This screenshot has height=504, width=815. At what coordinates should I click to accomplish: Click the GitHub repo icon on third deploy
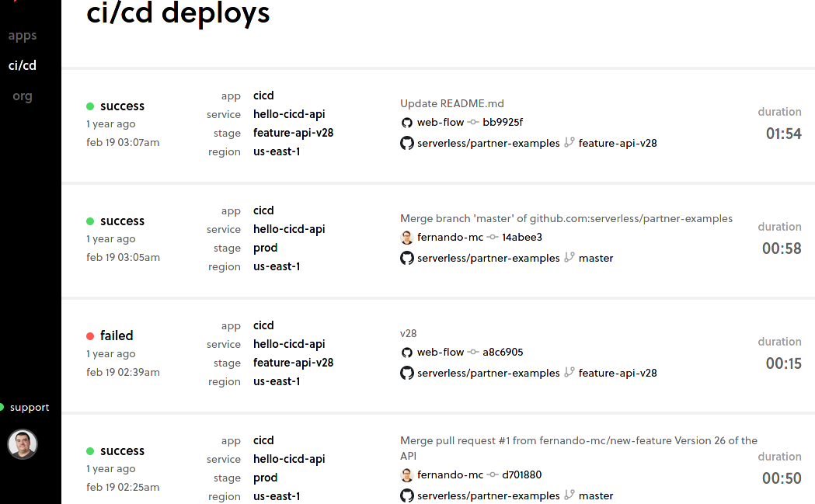tap(407, 373)
